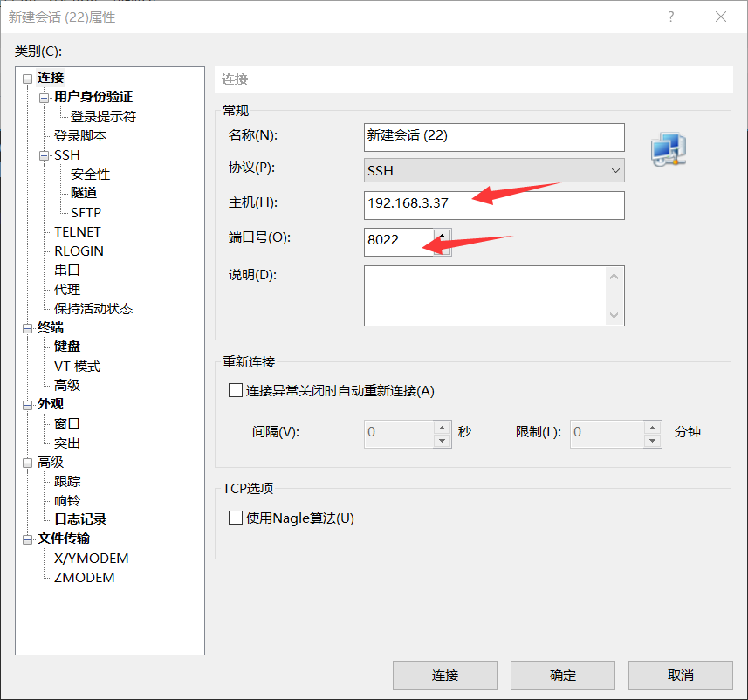Select 用户身份验证 in category tree
748x700 pixels.
tap(93, 97)
